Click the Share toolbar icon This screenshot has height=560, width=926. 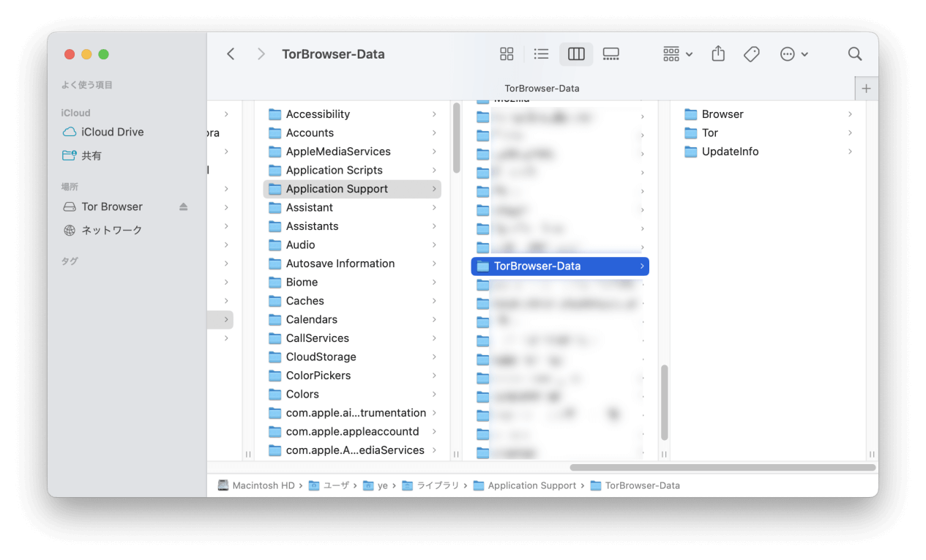718,54
